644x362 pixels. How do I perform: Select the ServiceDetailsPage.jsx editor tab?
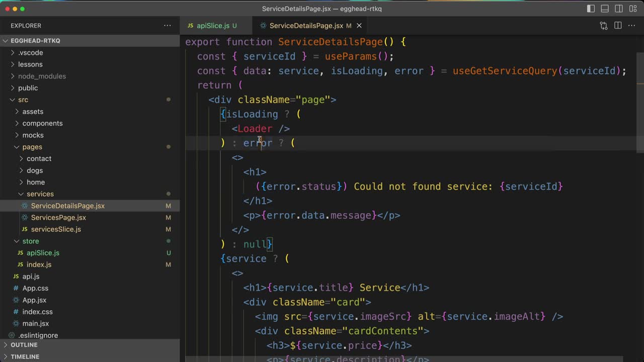pos(306,26)
